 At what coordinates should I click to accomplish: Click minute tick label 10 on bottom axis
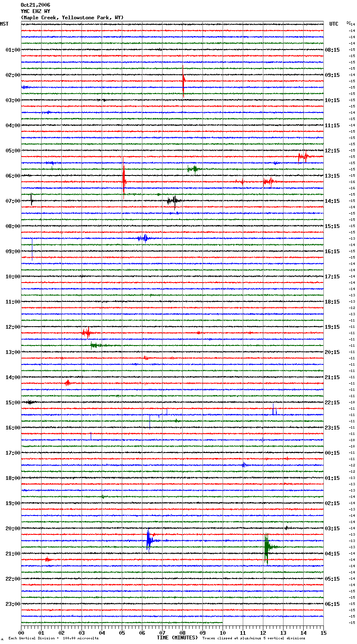pos(223,633)
